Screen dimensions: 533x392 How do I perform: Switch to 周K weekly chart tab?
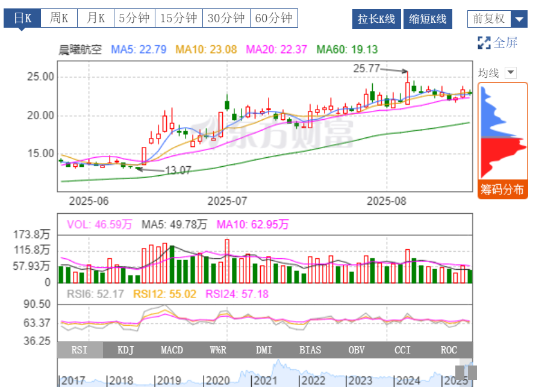tap(59, 18)
